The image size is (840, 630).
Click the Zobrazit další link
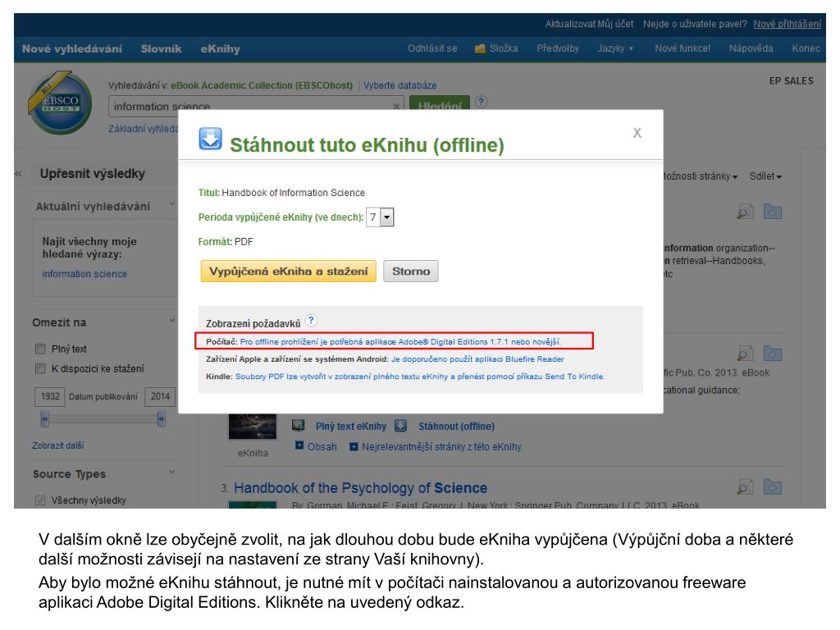pos(58,445)
